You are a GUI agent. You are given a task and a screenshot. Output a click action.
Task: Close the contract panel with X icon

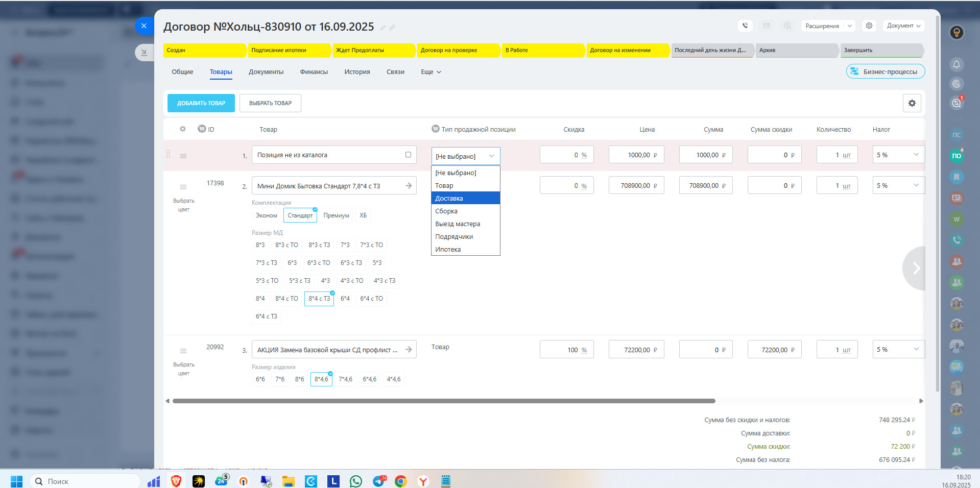pyautogui.click(x=144, y=26)
